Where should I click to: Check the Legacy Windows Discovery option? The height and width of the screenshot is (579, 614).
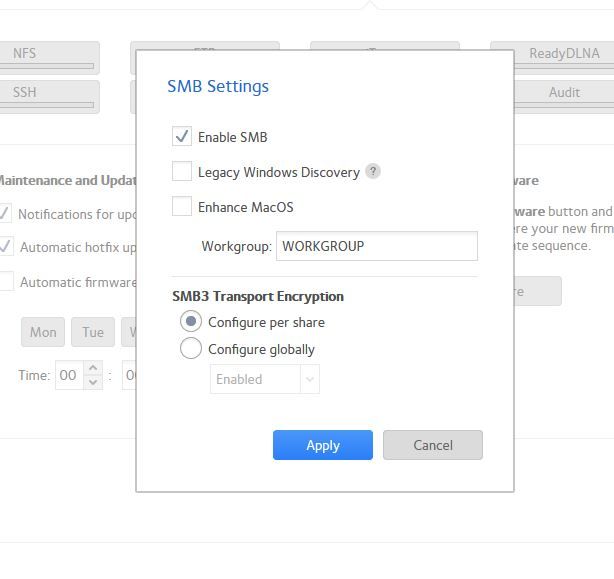click(x=182, y=172)
